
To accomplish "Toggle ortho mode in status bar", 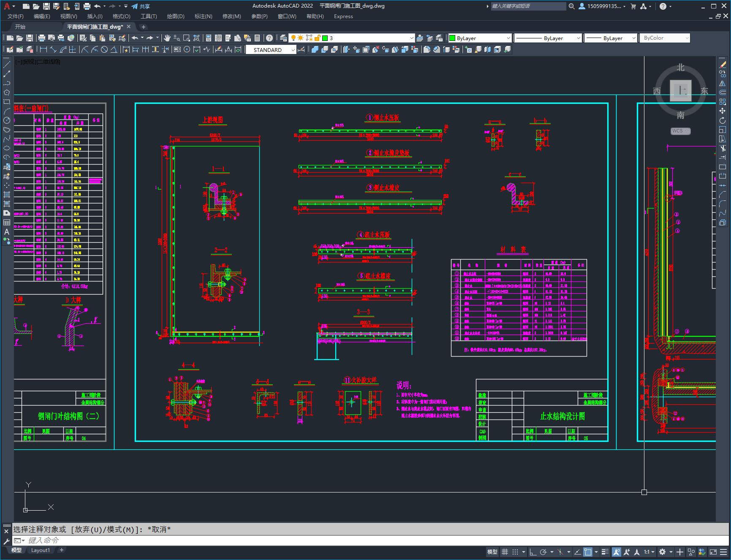I will 533,552.
